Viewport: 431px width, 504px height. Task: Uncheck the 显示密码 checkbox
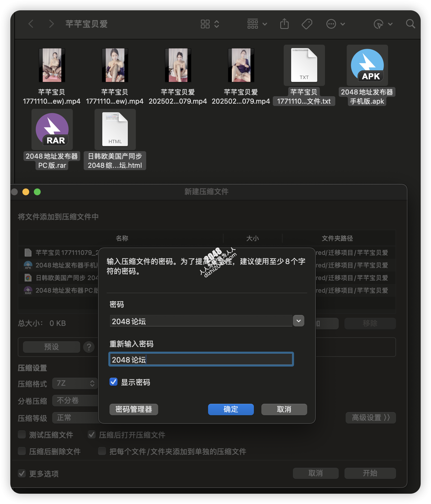click(x=113, y=382)
